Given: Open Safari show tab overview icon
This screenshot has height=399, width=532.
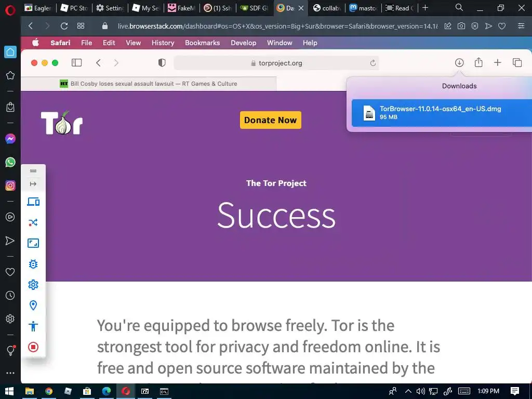Looking at the screenshot, I should click(517, 63).
